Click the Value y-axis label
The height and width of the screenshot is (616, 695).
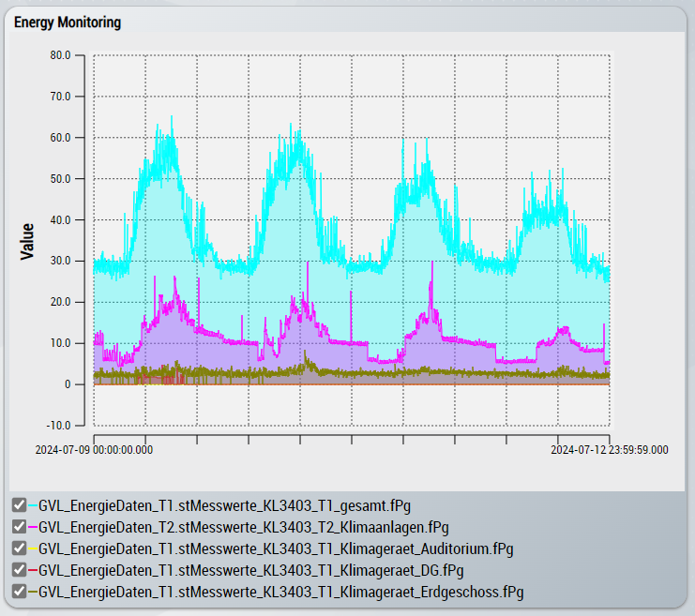click(27, 241)
